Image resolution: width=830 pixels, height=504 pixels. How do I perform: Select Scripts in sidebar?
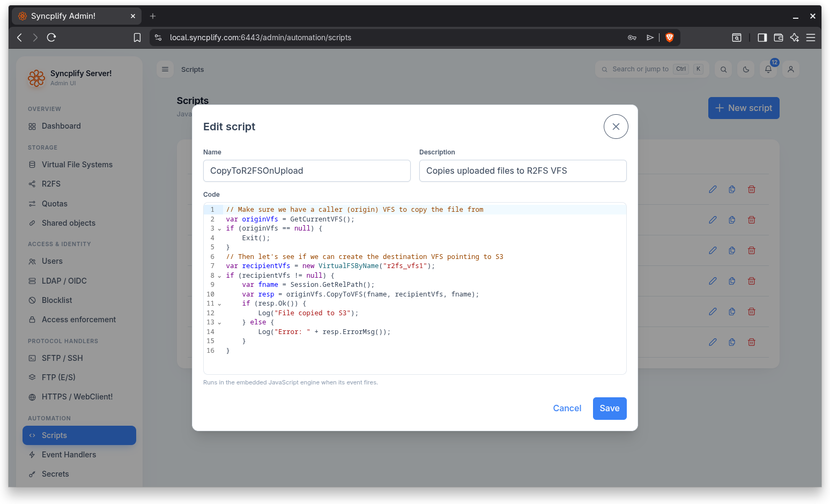tap(79, 435)
